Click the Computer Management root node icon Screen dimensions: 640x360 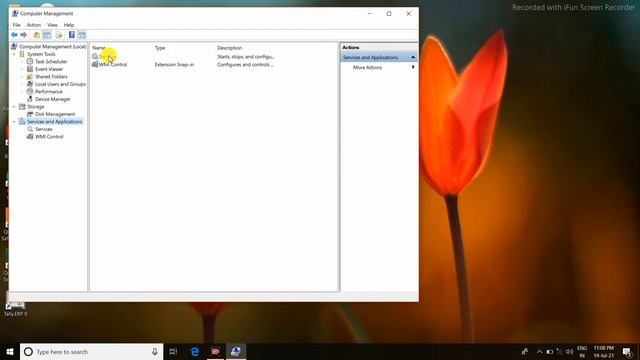click(x=14, y=47)
